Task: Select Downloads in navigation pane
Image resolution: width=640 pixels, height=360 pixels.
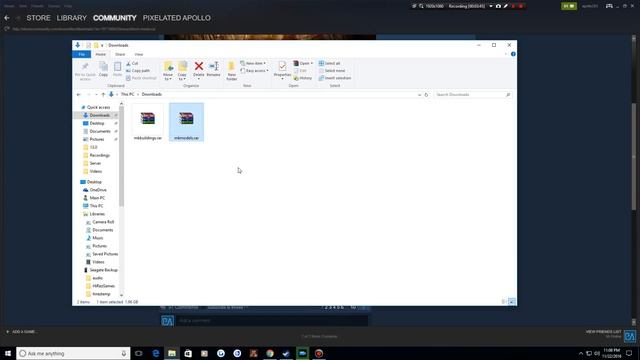Action: (99, 116)
